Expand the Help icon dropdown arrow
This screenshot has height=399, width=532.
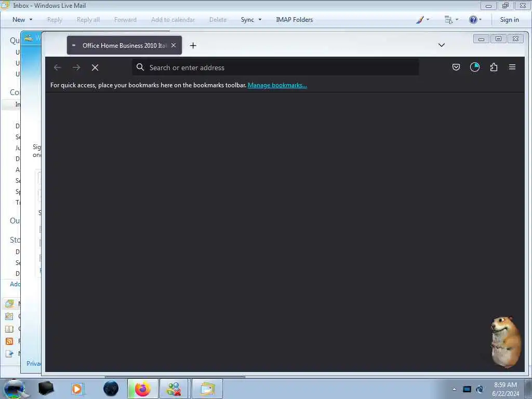coord(480,20)
